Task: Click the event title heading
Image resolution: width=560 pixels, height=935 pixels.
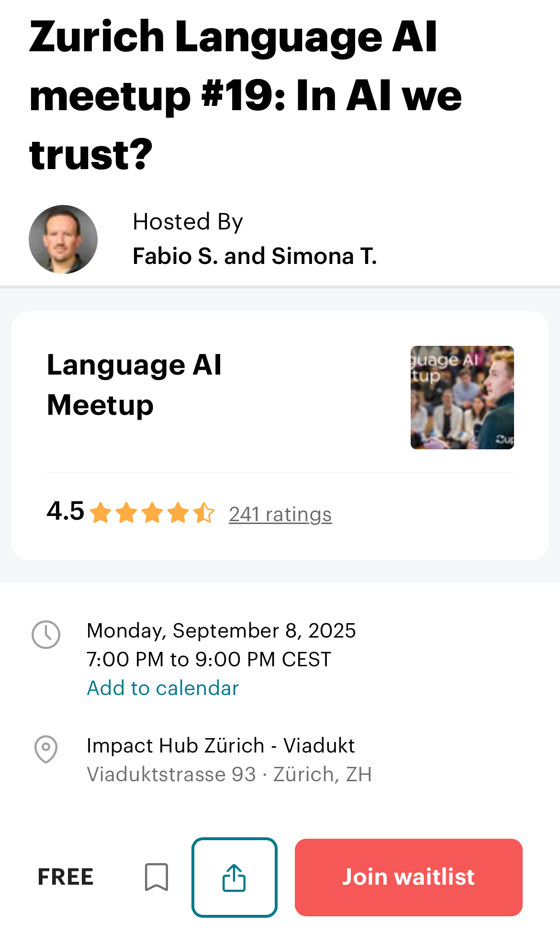Action: coord(245,95)
